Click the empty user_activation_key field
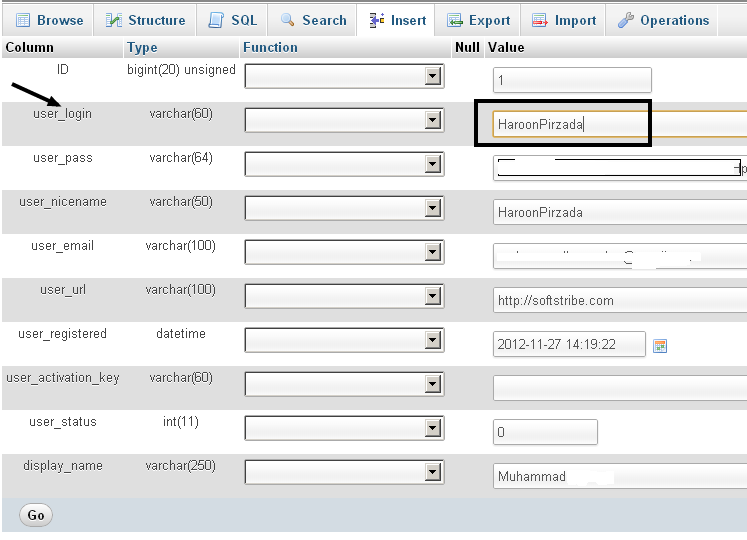This screenshot has height=540, width=747. [x=620, y=388]
